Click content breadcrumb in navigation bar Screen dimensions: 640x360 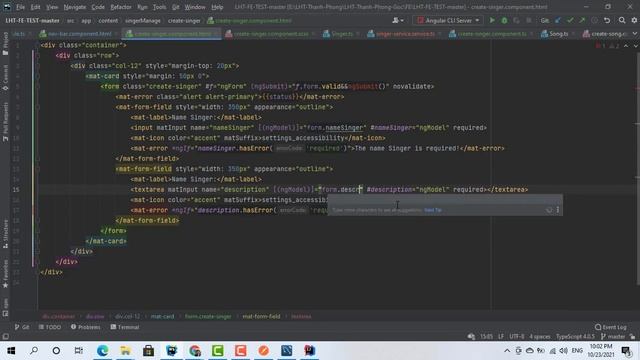[x=108, y=20]
